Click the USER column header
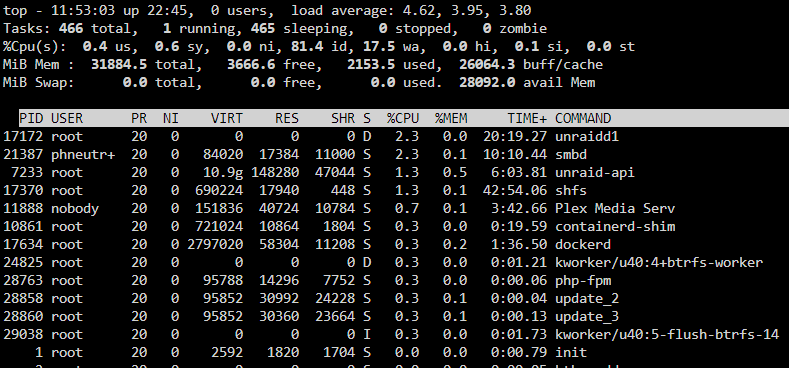789x368 pixels. click(x=67, y=119)
